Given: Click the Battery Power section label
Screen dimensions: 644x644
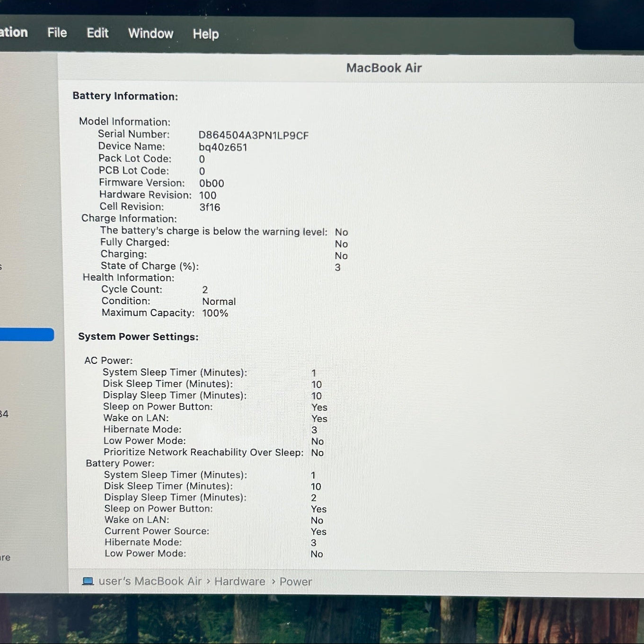Looking at the screenshot, I should [120, 463].
